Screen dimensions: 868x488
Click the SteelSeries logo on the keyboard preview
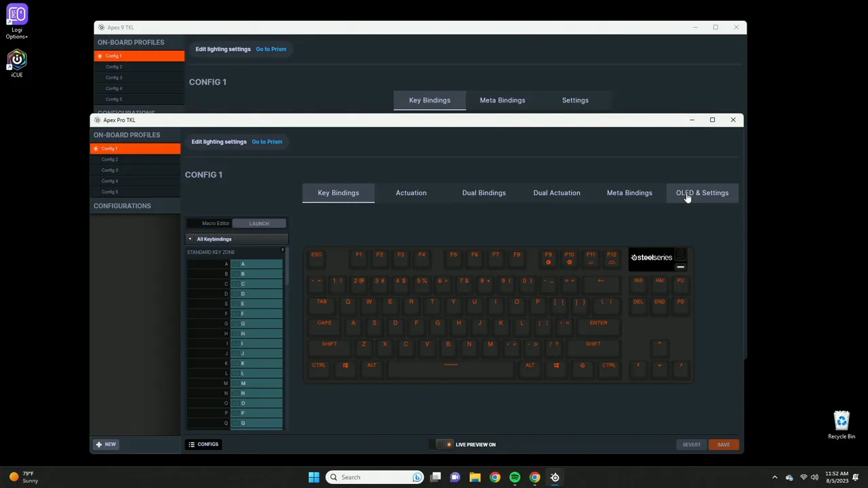tap(651, 257)
